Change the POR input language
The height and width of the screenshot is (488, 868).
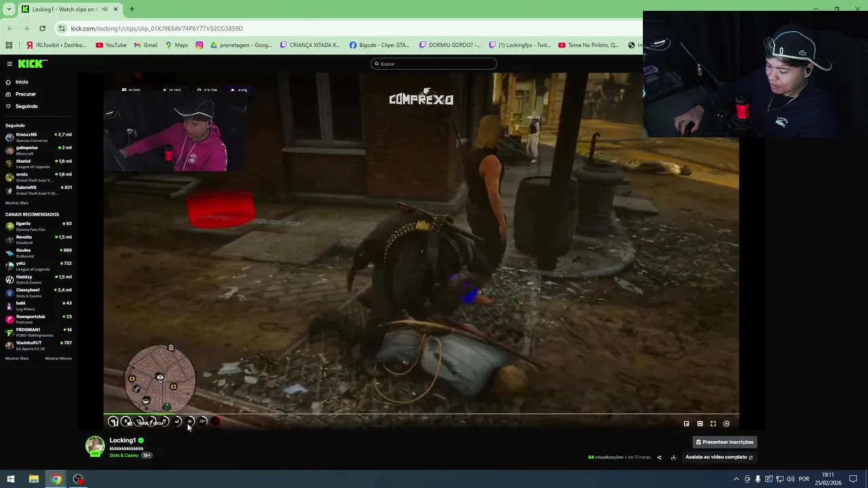tap(804, 479)
